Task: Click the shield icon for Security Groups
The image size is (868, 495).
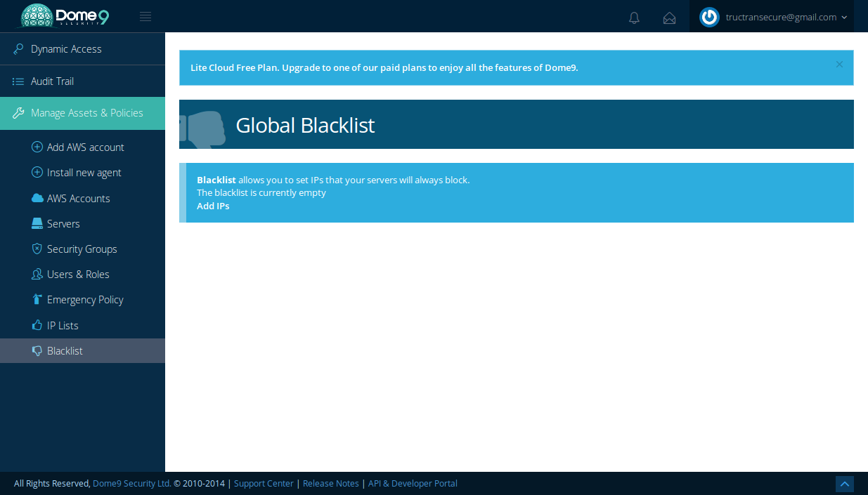Action: (37, 249)
